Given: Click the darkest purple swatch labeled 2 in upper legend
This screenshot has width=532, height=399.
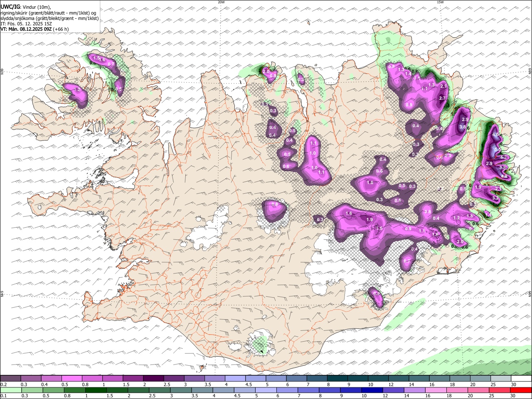Looking at the screenshot, I should tap(153, 378).
